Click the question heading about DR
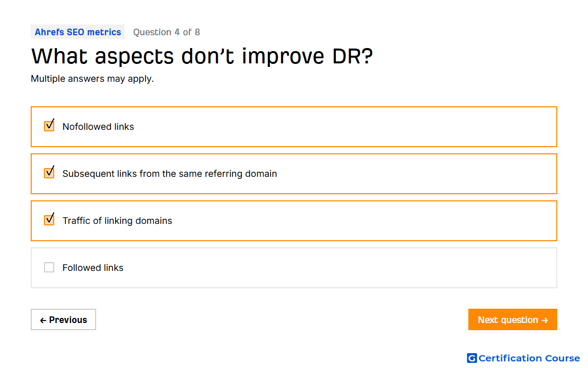 coord(202,57)
